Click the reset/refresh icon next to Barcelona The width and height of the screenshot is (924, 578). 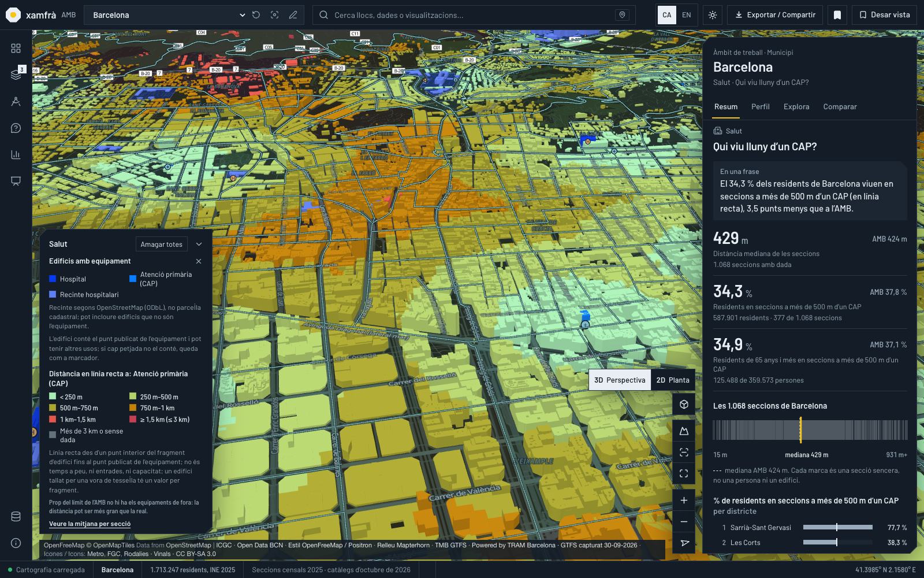[256, 15]
